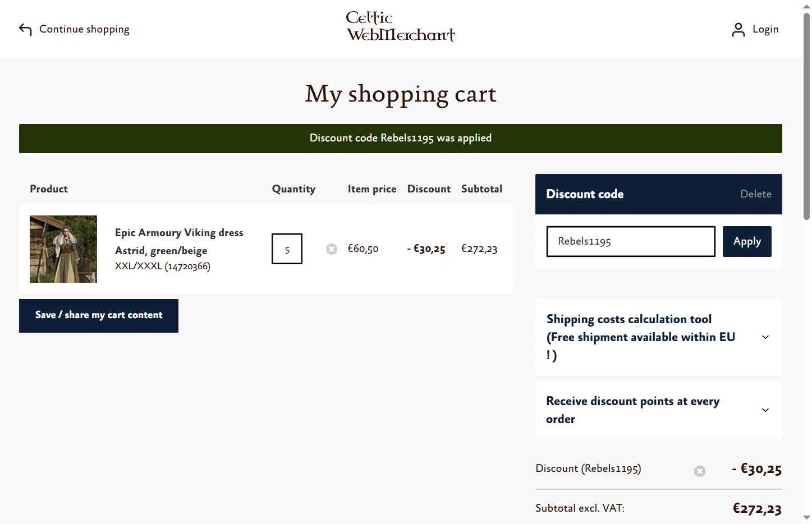
Task: Click the Quantity column header
Action: (293, 189)
